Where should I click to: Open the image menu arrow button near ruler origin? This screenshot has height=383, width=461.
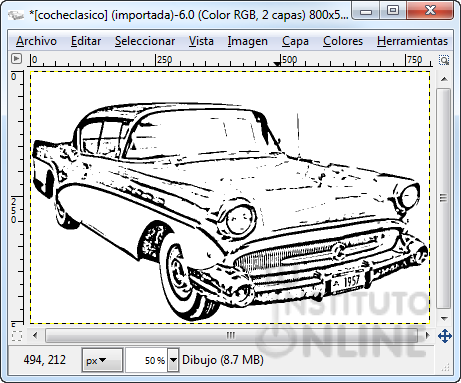tap(16, 59)
